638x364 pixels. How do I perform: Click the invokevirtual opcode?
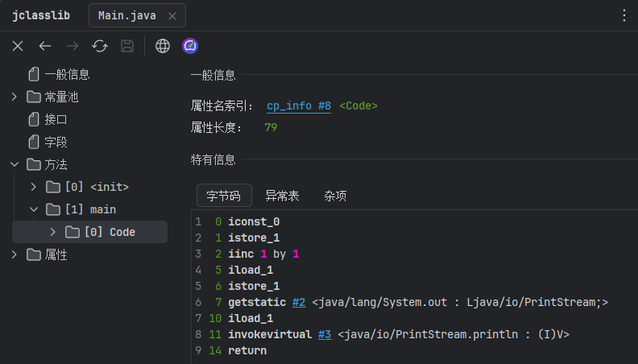pyautogui.click(x=270, y=334)
